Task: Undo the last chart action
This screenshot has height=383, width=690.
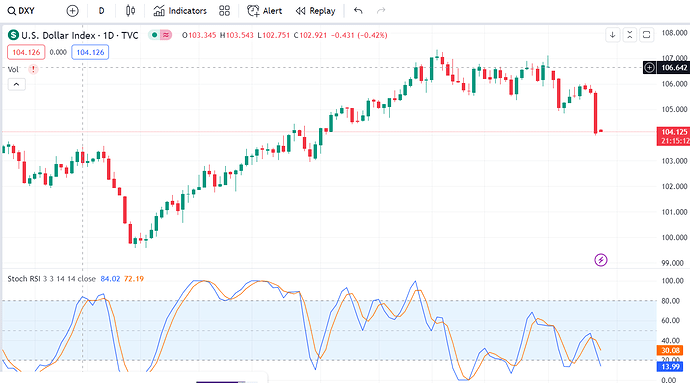Action: tap(358, 11)
